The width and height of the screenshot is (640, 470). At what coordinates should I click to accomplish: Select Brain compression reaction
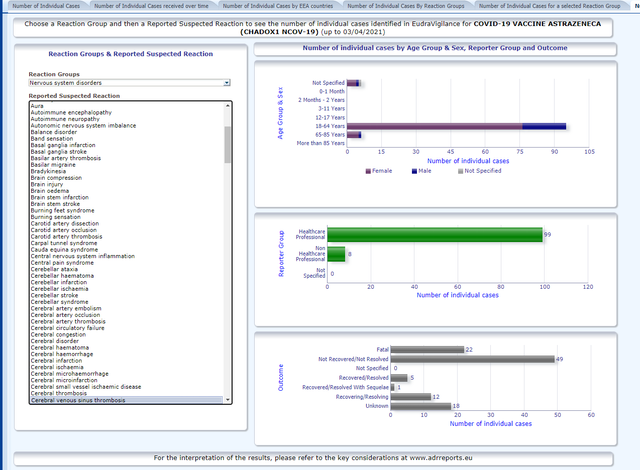tap(56, 177)
